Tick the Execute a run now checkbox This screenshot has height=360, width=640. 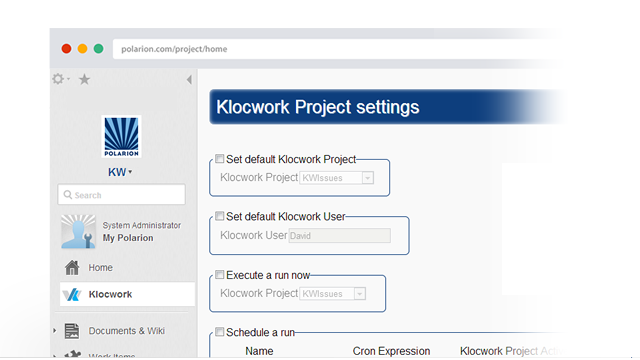tap(220, 275)
